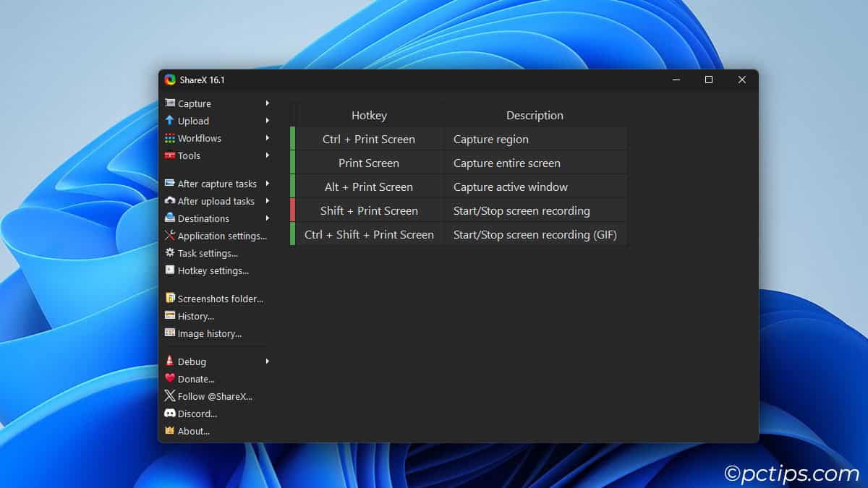Viewport: 868px width, 488px height.
Task: Toggle the green indicator for Ctrl + Print Screen
Action: [x=292, y=139]
